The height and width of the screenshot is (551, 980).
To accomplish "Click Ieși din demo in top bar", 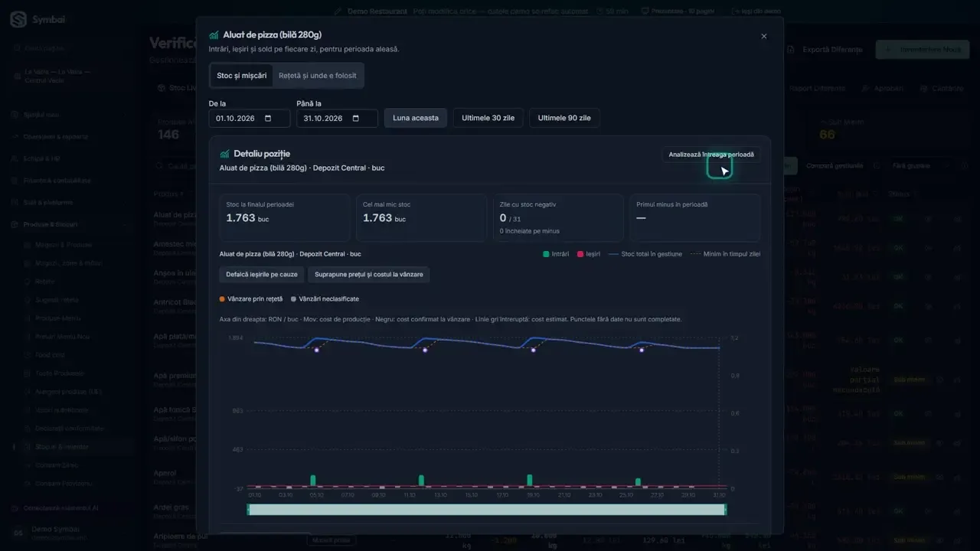I will (756, 11).
